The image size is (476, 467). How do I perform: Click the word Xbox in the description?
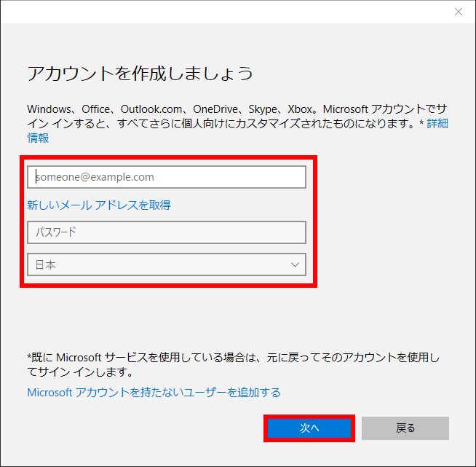(301, 108)
